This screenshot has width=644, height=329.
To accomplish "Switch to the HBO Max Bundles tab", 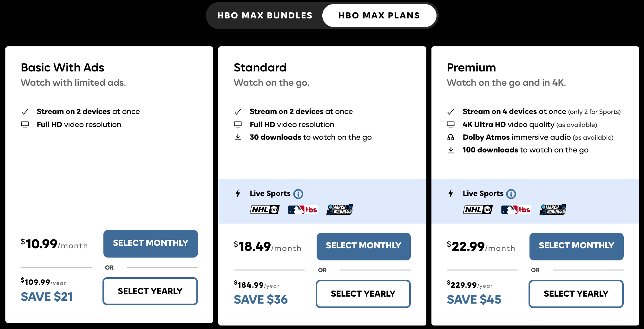I will [x=265, y=16].
